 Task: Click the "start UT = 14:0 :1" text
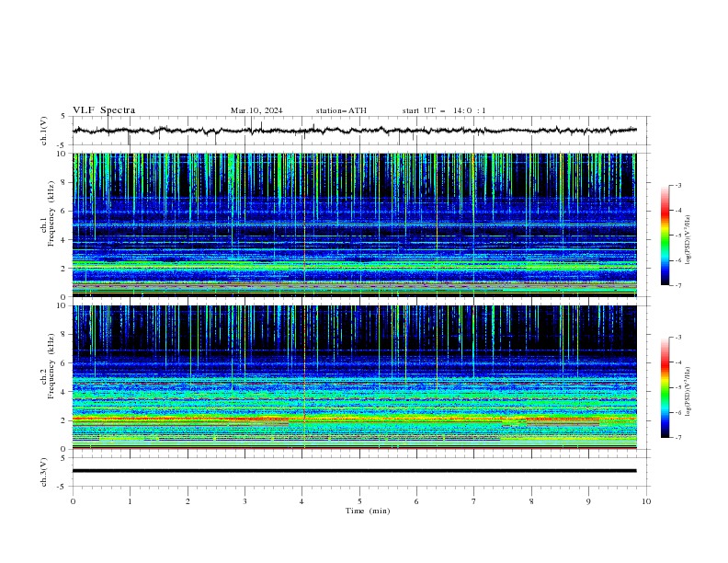point(444,110)
